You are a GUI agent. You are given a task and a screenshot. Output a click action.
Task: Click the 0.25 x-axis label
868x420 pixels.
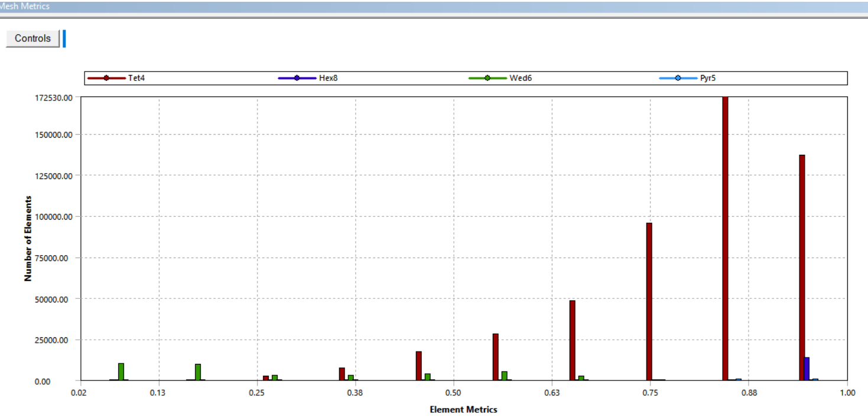pos(256,392)
